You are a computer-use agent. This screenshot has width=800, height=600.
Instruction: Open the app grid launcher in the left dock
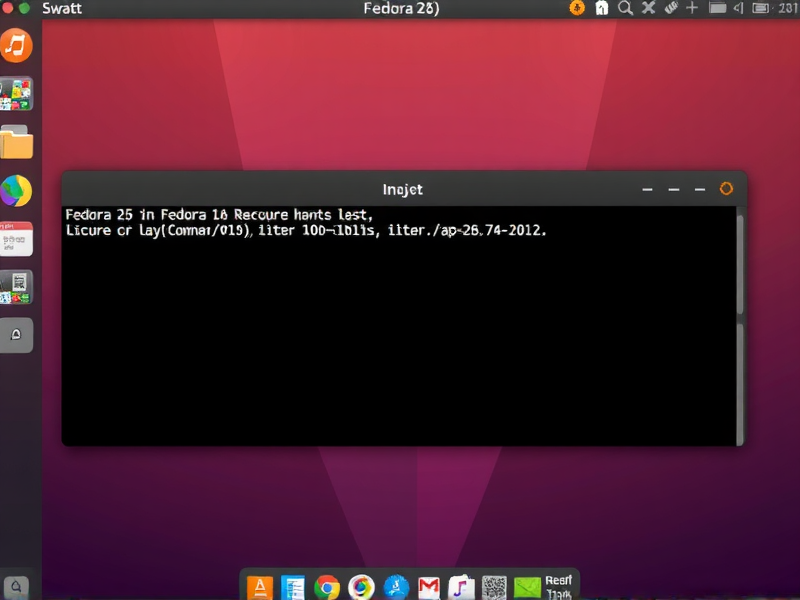pyautogui.click(x=17, y=93)
